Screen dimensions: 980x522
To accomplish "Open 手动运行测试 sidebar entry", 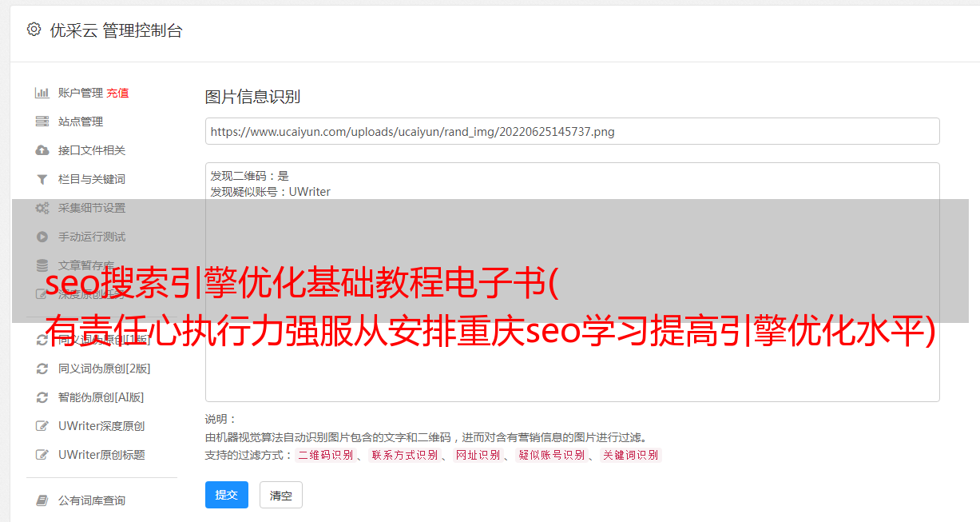I will click(x=92, y=237).
